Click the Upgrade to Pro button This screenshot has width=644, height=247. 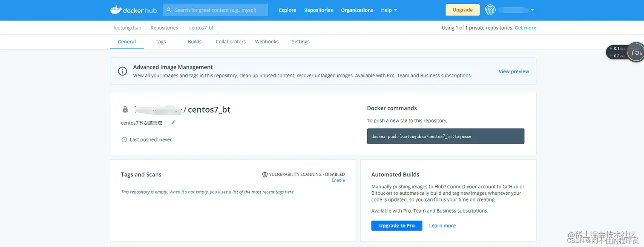coord(397,226)
